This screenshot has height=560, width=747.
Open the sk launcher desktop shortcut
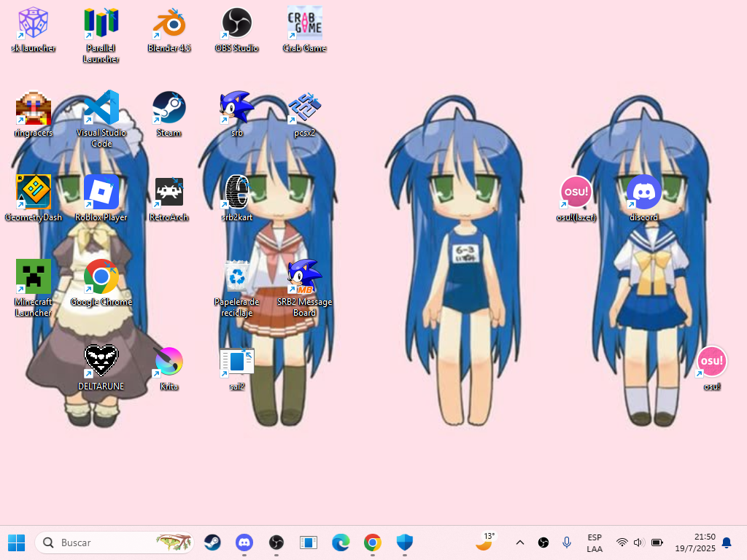pyautogui.click(x=34, y=29)
